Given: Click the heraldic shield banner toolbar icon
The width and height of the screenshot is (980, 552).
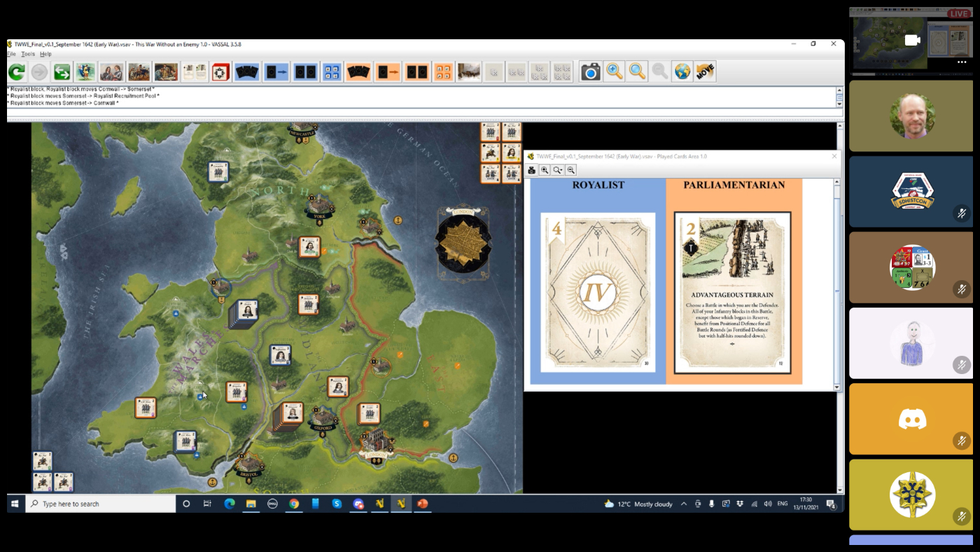Looking at the screenshot, I should pos(85,71).
